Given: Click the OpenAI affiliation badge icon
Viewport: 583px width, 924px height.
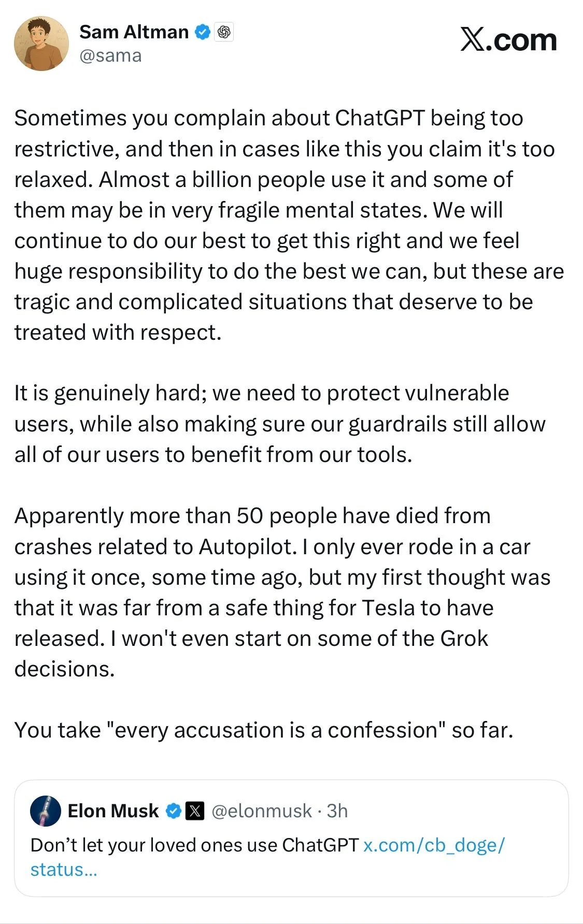Looking at the screenshot, I should (224, 32).
